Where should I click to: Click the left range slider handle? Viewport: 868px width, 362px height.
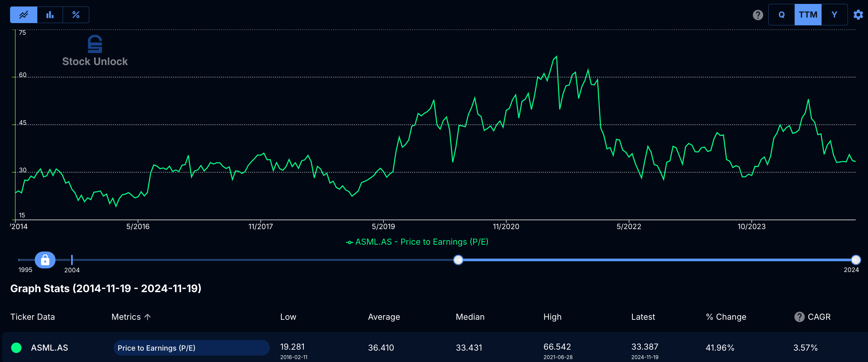(458, 260)
